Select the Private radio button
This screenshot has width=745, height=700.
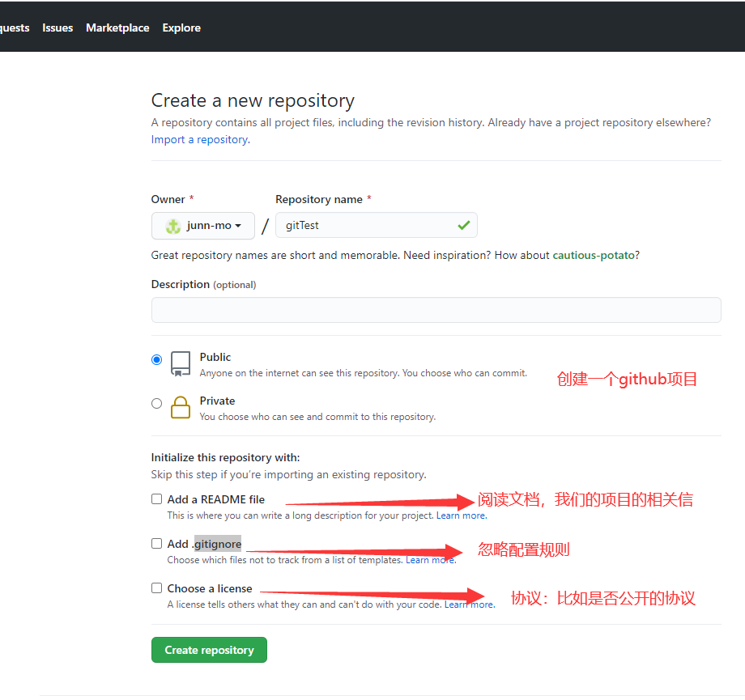pyautogui.click(x=156, y=404)
